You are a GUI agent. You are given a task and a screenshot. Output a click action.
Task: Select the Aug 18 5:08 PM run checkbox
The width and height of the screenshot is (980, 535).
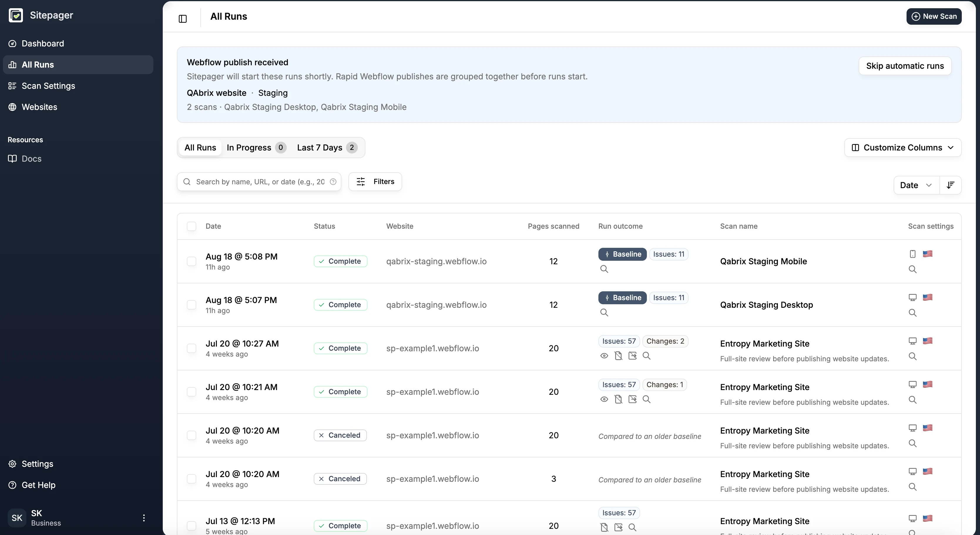point(191,261)
